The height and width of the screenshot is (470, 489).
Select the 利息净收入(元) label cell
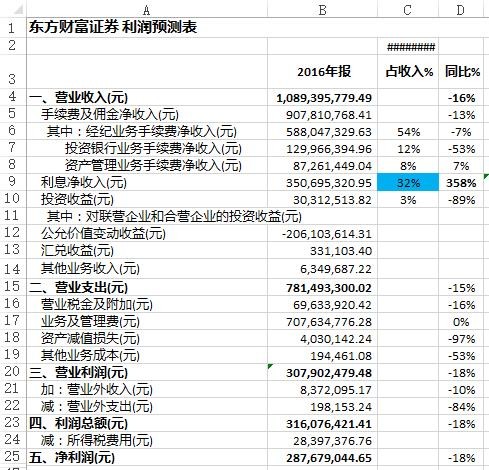click(x=147, y=183)
